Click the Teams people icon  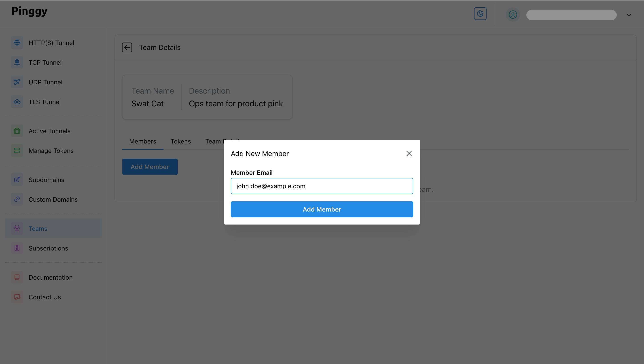(17, 229)
